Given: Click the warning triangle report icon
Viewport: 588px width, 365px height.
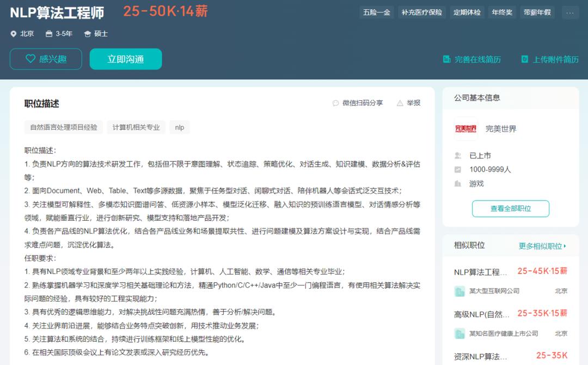Looking at the screenshot, I should tap(400, 103).
